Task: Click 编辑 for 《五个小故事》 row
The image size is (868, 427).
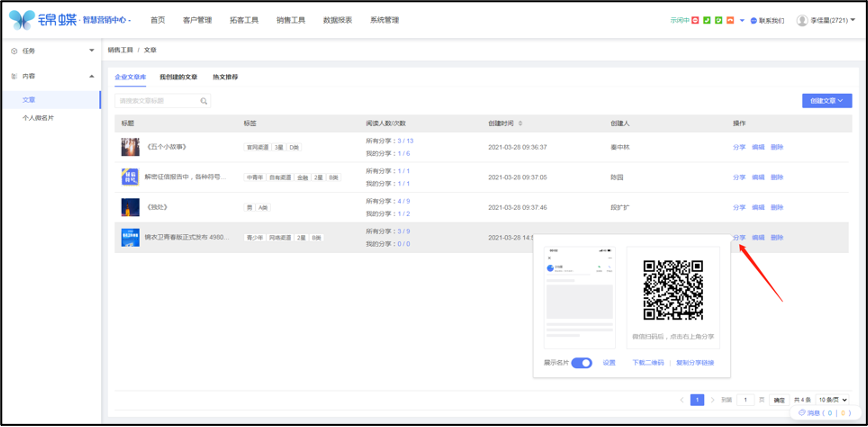Action: tap(758, 147)
